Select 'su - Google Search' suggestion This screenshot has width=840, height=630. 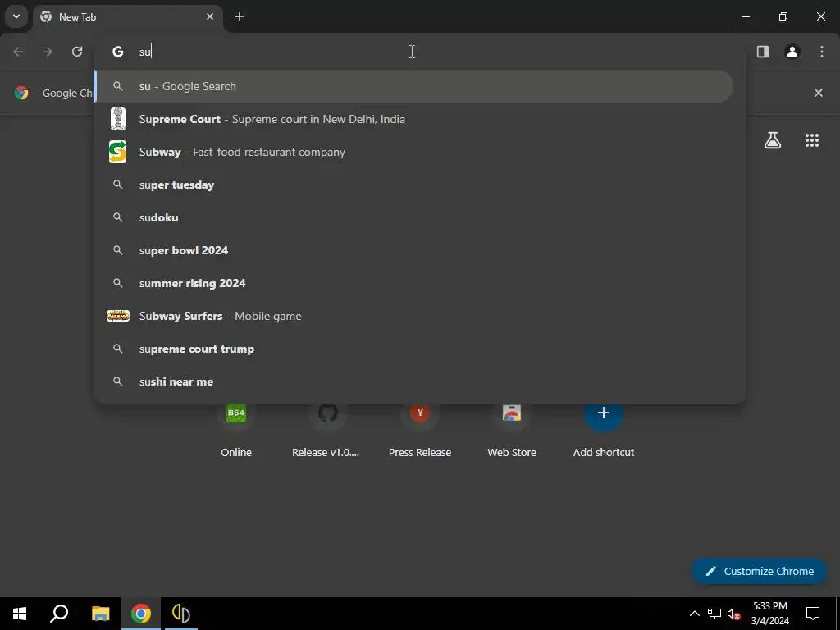tap(413, 86)
